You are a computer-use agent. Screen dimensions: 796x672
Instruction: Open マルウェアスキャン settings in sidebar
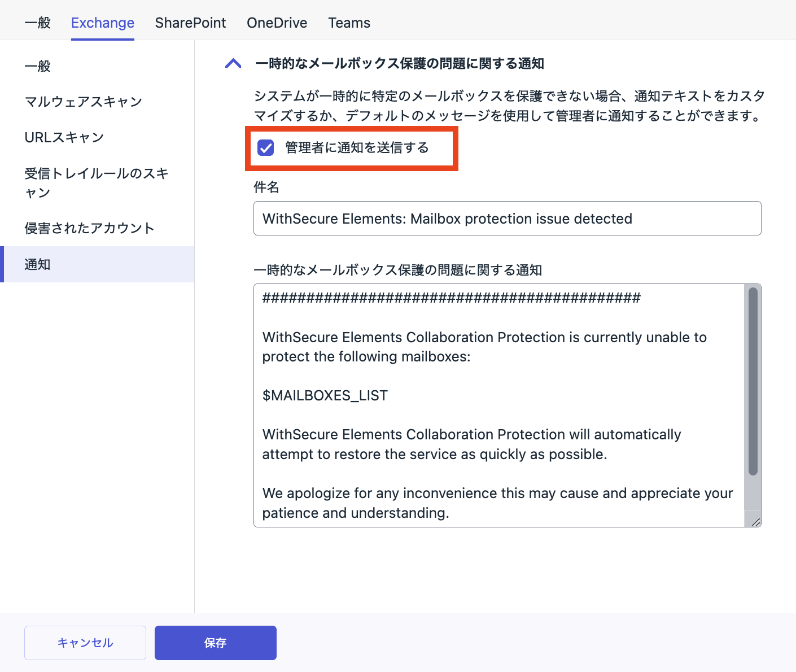click(84, 102)
